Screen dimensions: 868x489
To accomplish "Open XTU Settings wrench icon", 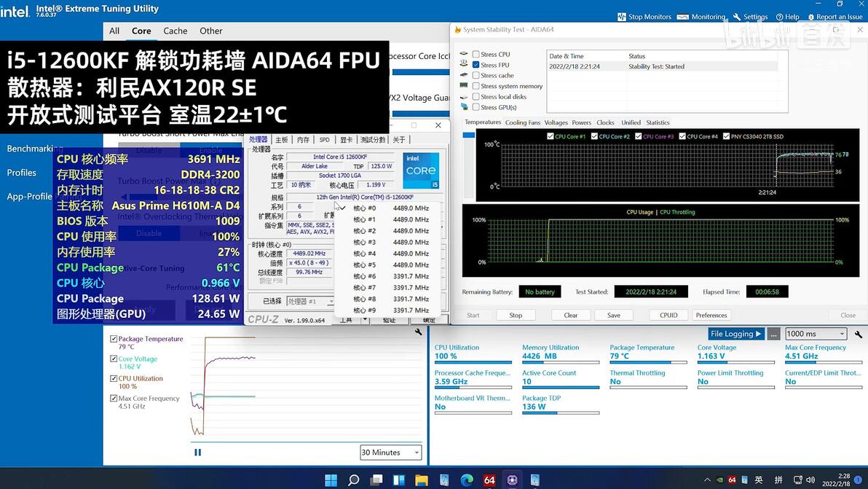I will pyautogui.click(x=737, y=17).
